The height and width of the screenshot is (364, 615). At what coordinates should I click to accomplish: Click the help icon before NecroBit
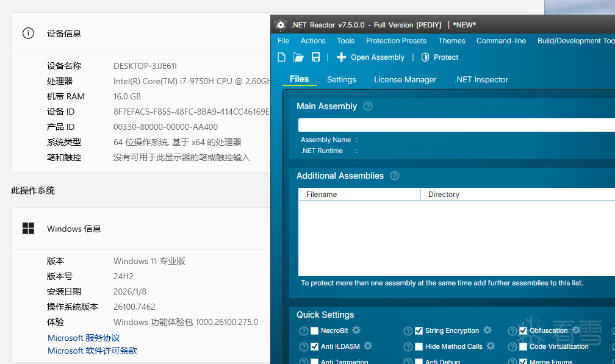[x=304, y=331]
